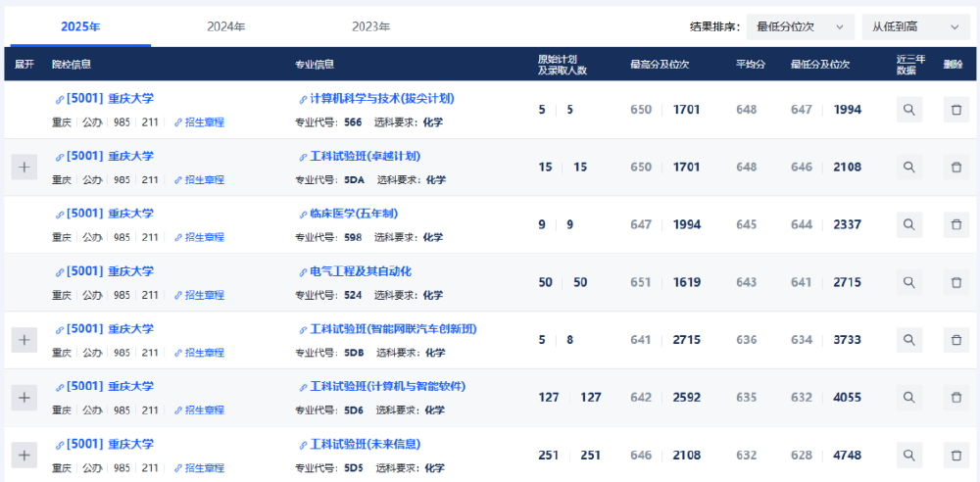Expand the 工科试验班(未来信息) row
The height and width of the screenshot is (482, 980).
(24, 456)
